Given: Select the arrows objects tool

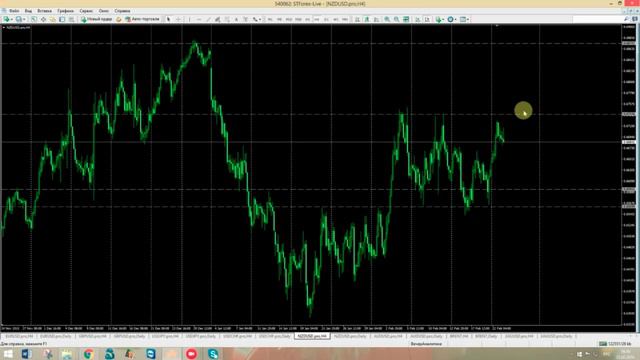Looking at the screenshot, I should pyautogui.click(x=255, y=19).
